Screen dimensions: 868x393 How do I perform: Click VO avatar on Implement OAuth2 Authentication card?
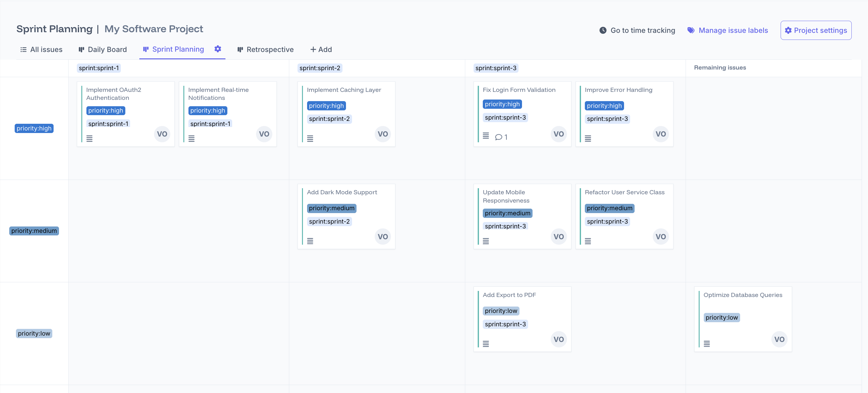tap(162, 134)
